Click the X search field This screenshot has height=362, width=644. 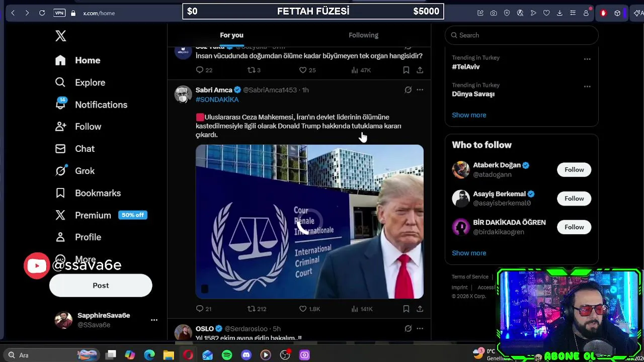pyautogui.click(x=521, y=35)
